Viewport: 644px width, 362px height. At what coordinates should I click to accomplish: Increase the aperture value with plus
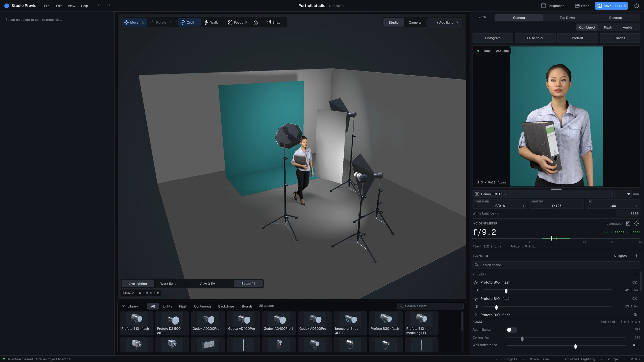(x=524, y=206)
